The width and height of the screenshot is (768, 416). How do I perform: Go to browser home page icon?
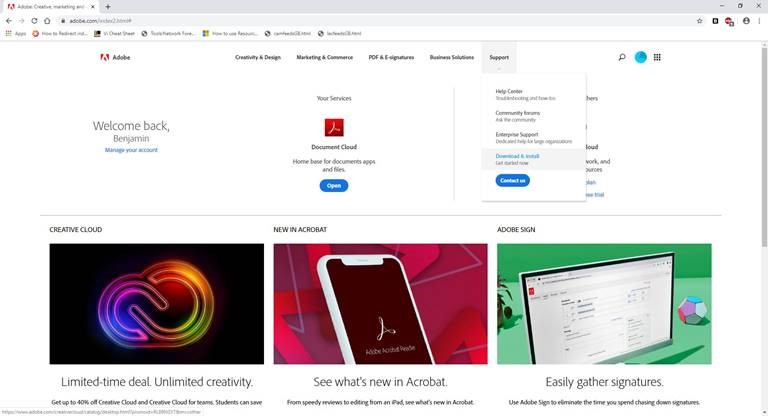click(x=47, y=20)
